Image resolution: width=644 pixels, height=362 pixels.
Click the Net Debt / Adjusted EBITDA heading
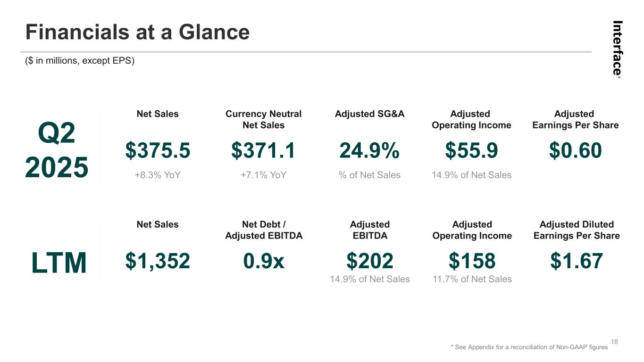[x=264, y=230]
